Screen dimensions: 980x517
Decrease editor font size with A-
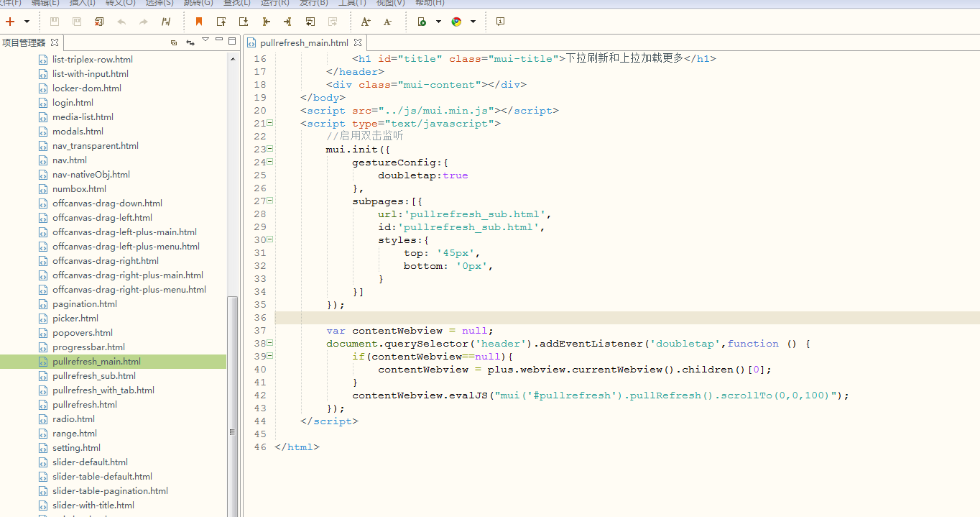pyautogui.click(x=388, y=22)
